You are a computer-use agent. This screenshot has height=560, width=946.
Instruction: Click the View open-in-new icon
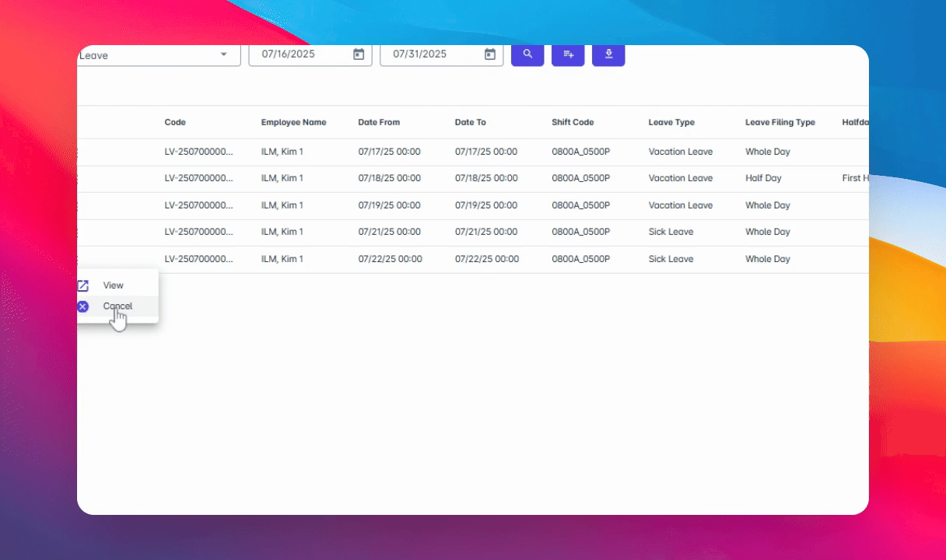point(83,285)
